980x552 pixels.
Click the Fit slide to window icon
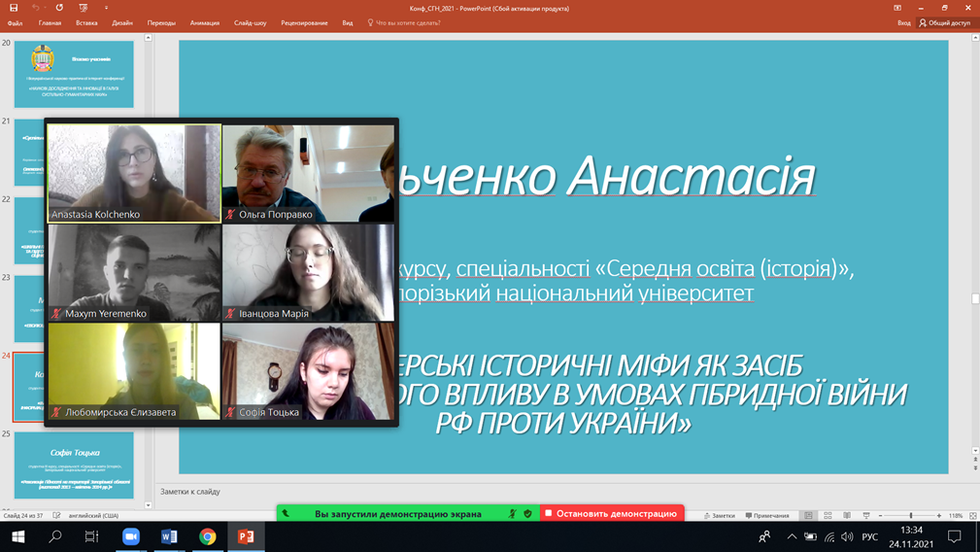point(972,515)
